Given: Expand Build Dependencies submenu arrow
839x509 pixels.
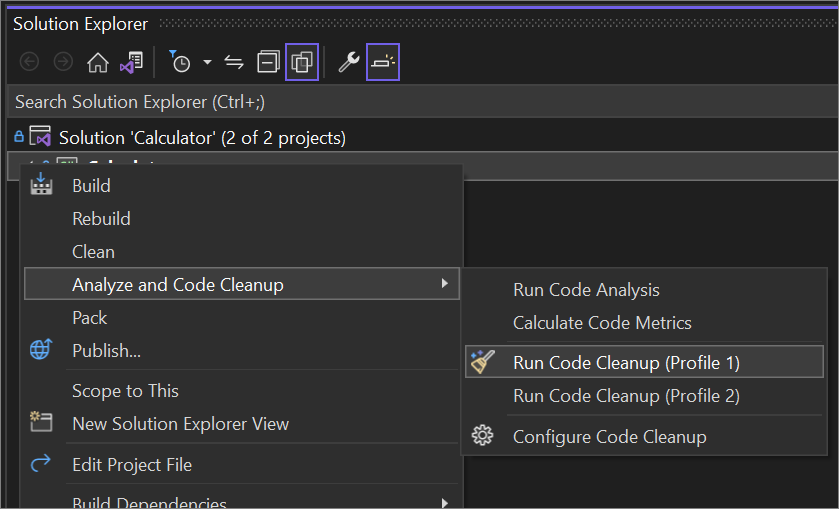Looking at the screenshot, I should [444, 503].
